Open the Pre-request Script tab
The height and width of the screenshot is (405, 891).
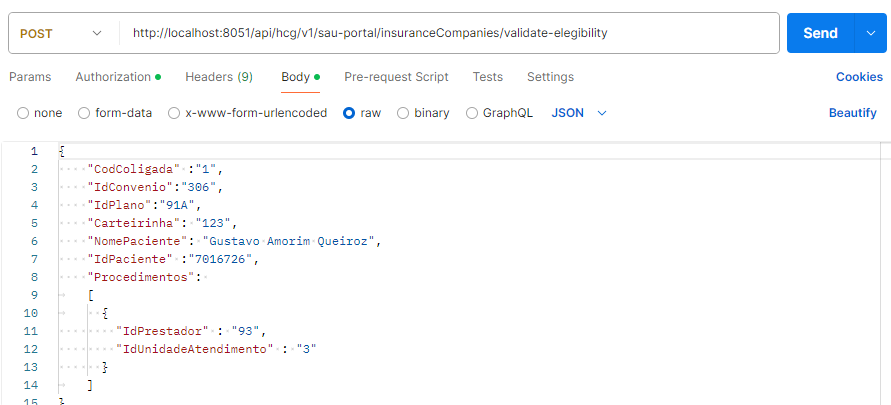[x=396, y=77]
